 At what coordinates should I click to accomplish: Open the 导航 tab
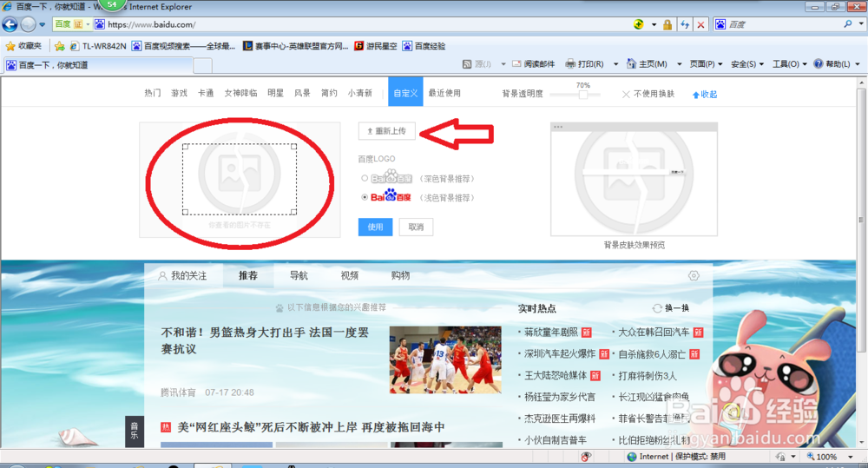[299, 275]
